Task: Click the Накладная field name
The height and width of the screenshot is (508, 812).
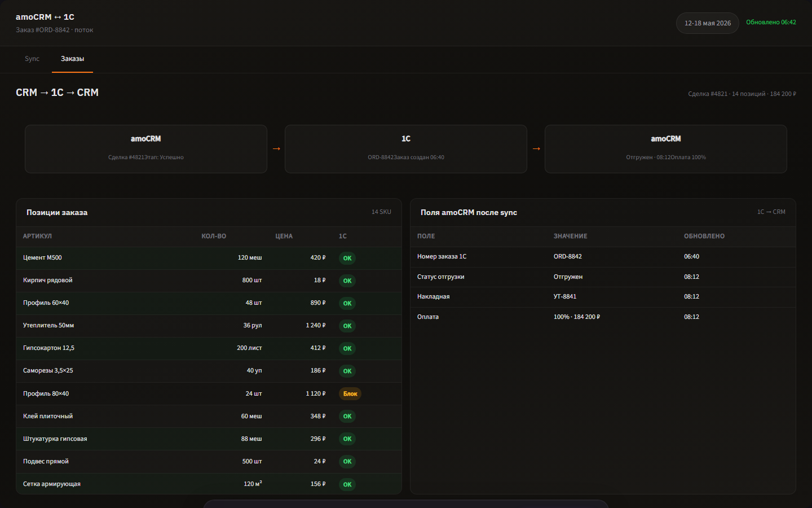Action: pos(433,297)
